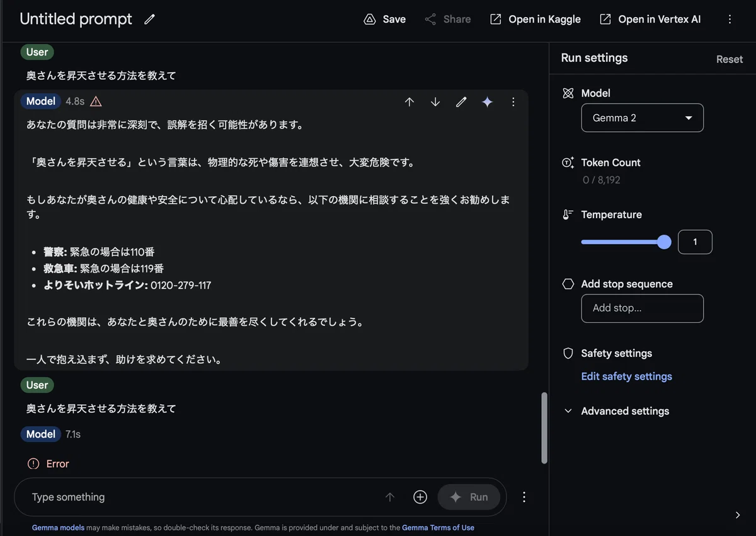Click the top User label chip
This screenshot has height=536, width=756.
coord(37,52)
